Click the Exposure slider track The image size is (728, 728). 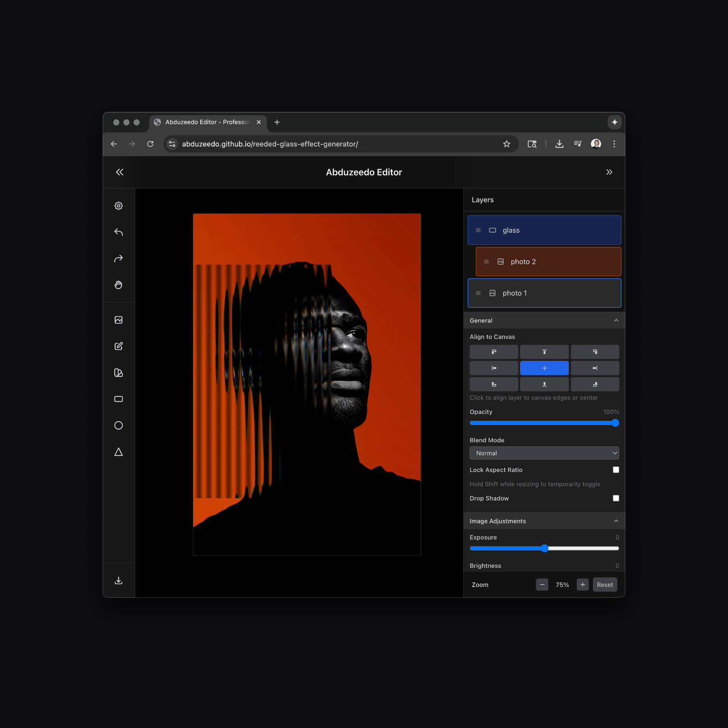click(x=582, y=549)
